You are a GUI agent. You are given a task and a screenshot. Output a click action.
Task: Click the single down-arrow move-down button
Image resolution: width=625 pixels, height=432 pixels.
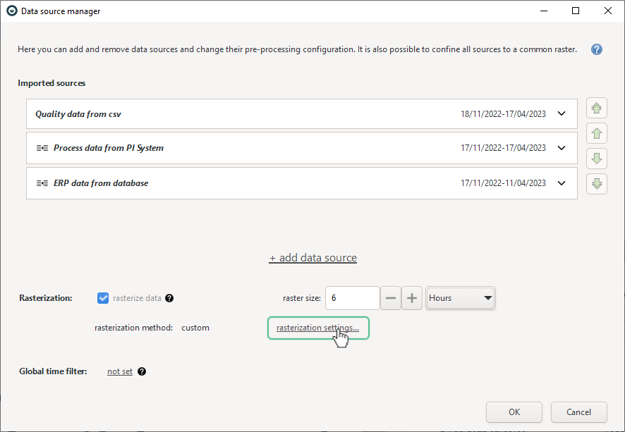tap(596, 159)
